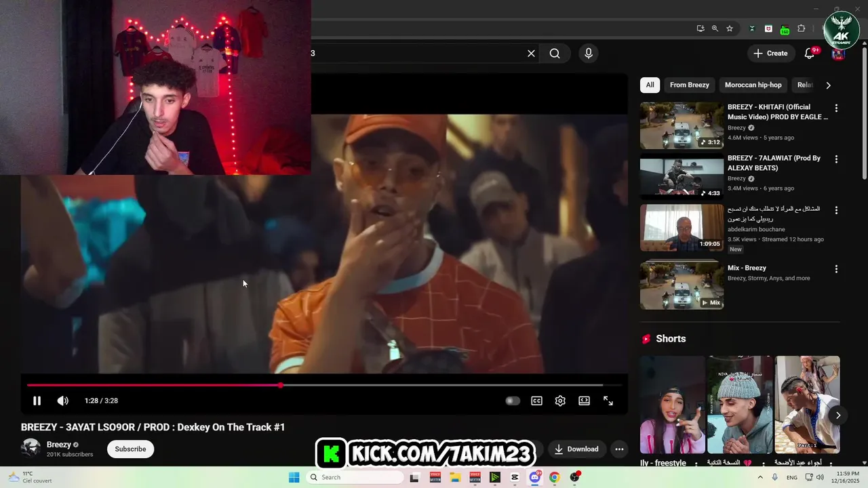The height and width of the screenshot is (488, 868).
Task: Open Discord from the taskbar
Action: tap(535, 477)
